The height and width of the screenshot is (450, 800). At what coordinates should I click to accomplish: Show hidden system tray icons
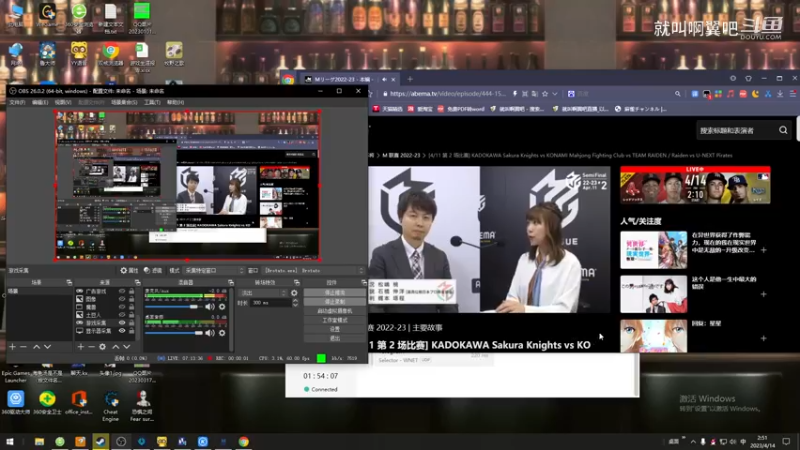coord(693,441)
